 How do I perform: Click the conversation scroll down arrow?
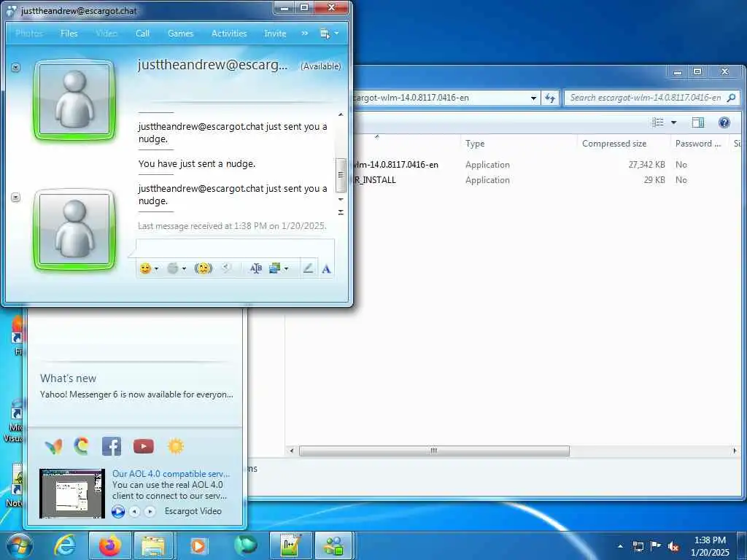341,200
